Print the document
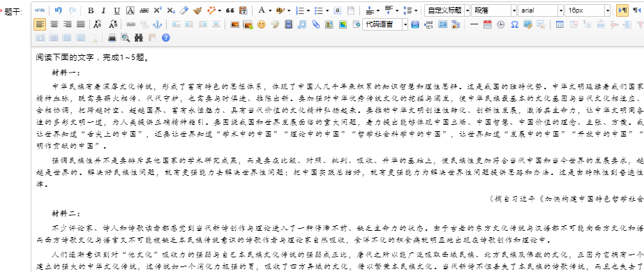Screen dimensions: 644x272 tap(112, 38)
